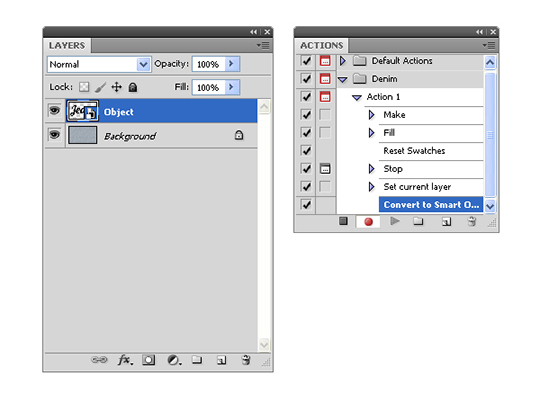Add layer mask icon

[x=148, y=360]
